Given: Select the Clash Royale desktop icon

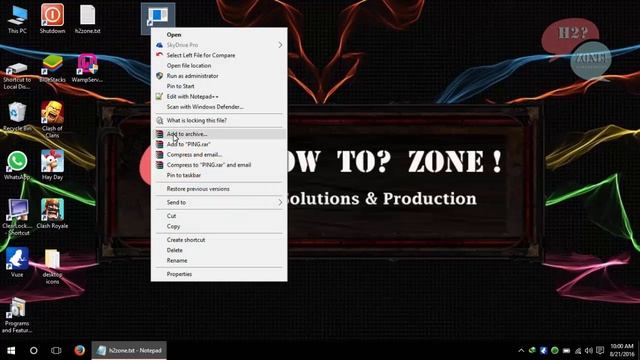Looking at the screenshot, I should pos(52,214).
